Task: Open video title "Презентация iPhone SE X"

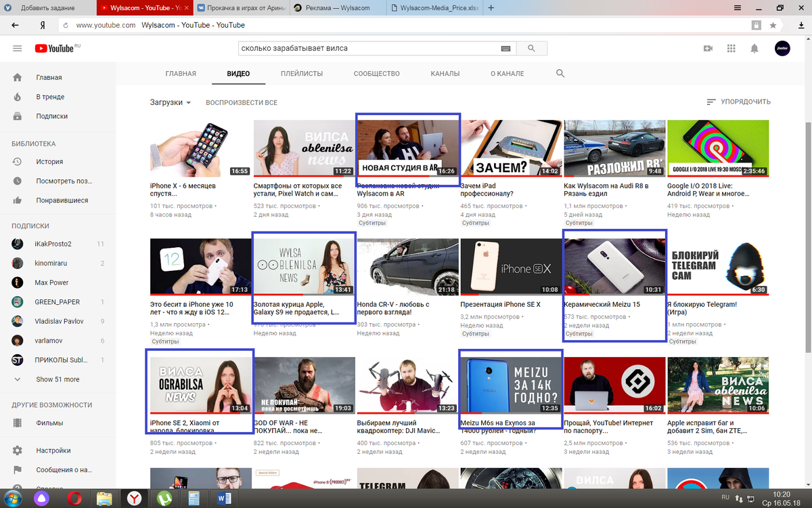Action: (500, 305)
